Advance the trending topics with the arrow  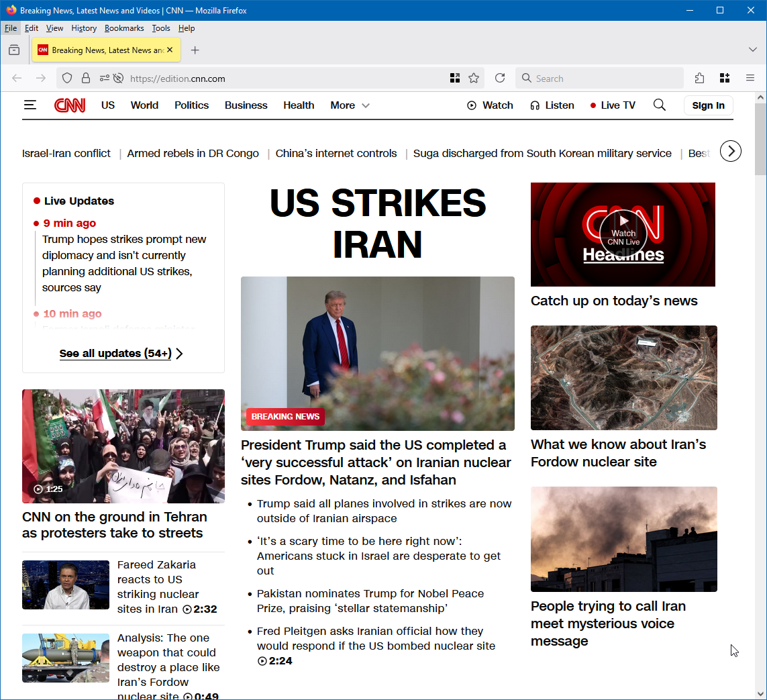(731, 151)
